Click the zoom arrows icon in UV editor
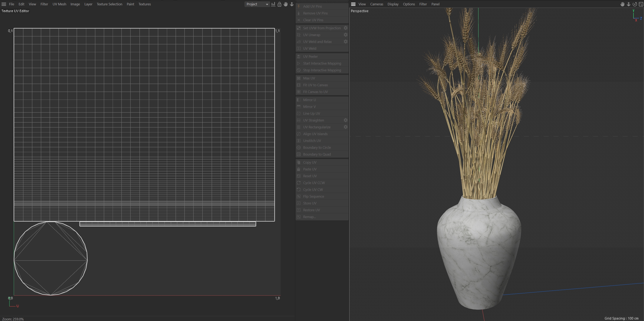The image size is (644, 321). point(292,4)
